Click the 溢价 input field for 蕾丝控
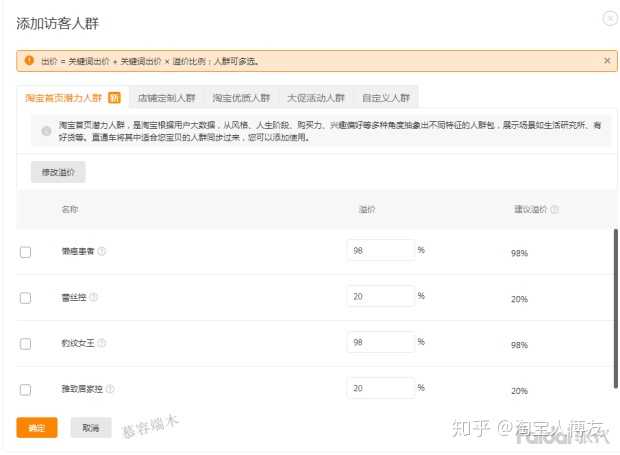This screenshot has width=620, height=455. 380,297
